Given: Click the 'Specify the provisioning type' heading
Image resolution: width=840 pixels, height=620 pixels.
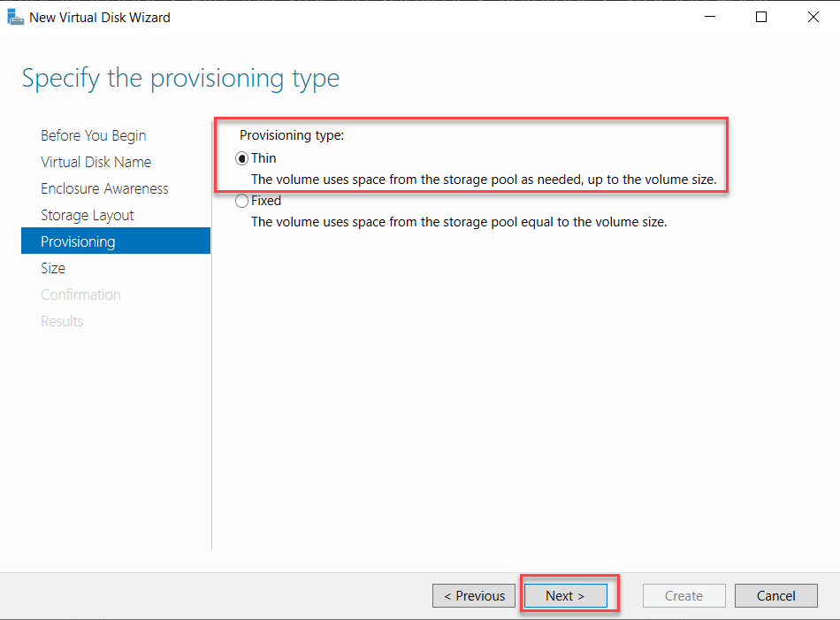Looking at the screenshot, I should point(180,79).
